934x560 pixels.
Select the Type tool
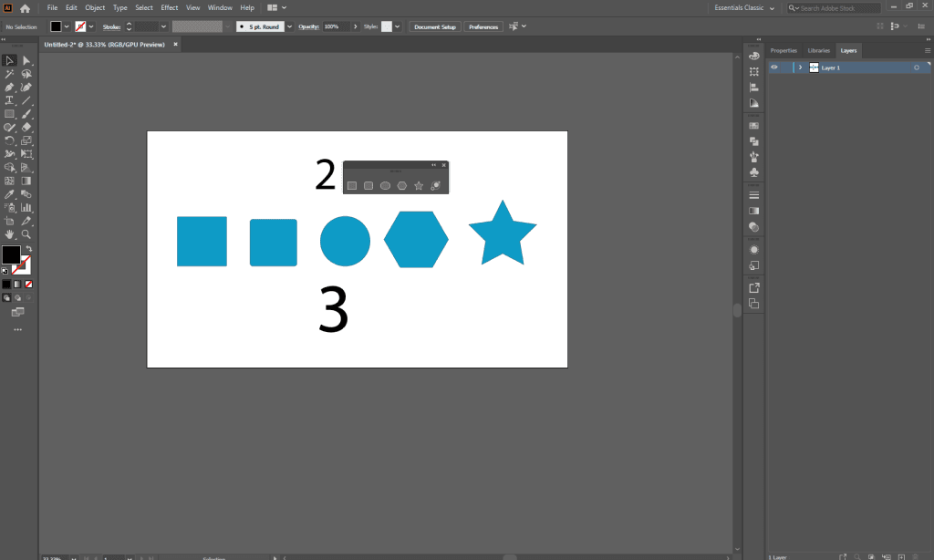coord(9,100)
